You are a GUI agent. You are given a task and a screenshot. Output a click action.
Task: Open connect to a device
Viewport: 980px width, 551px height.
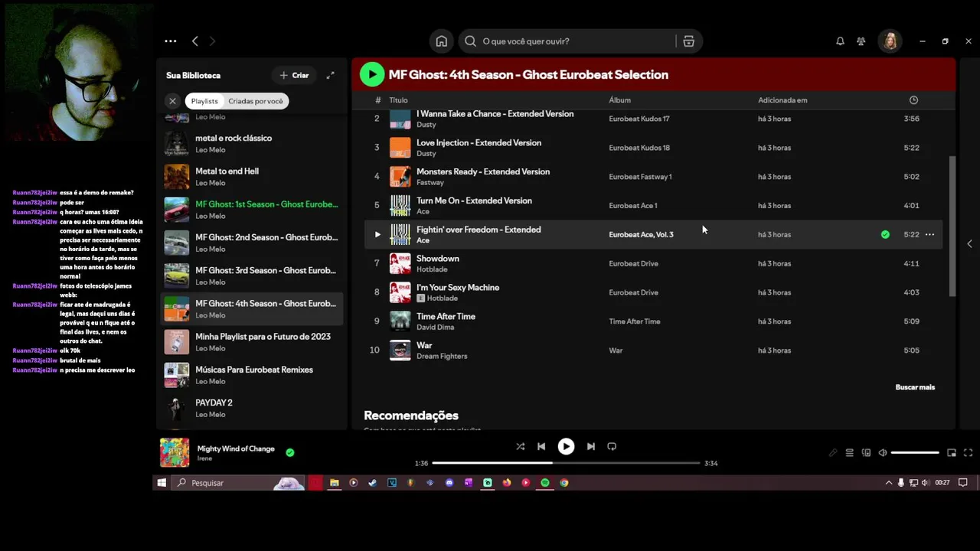[x=866, y=453]
